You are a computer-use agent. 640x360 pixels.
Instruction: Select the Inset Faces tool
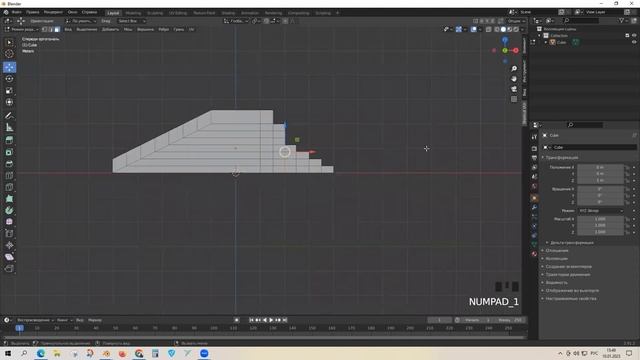9,152
